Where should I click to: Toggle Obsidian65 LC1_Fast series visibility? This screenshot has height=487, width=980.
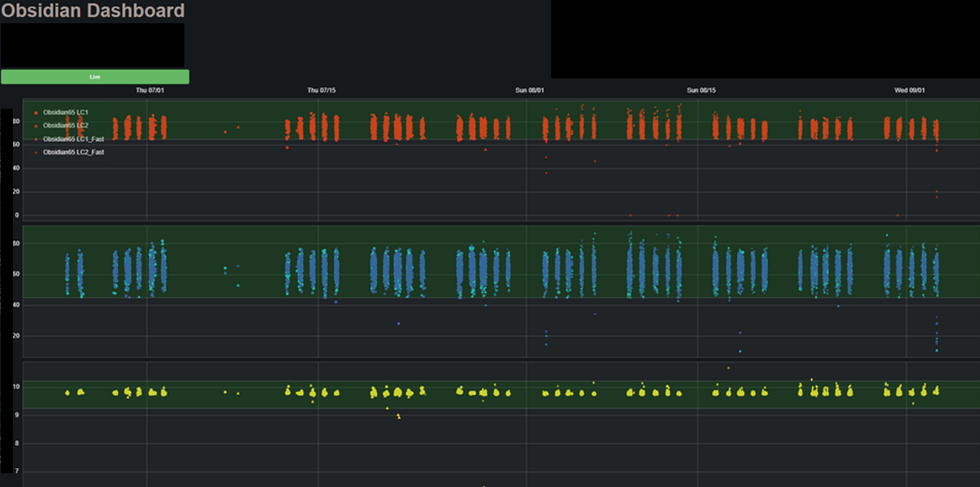click(73, 139)
